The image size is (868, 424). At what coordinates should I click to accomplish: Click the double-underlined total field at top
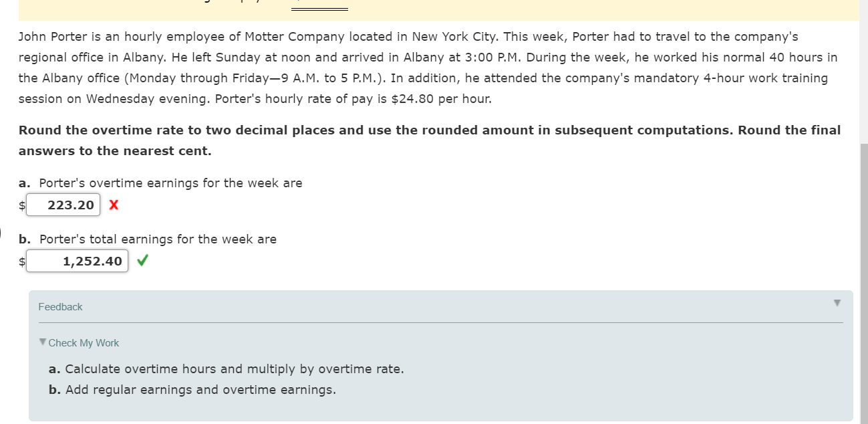coord(319,7)
